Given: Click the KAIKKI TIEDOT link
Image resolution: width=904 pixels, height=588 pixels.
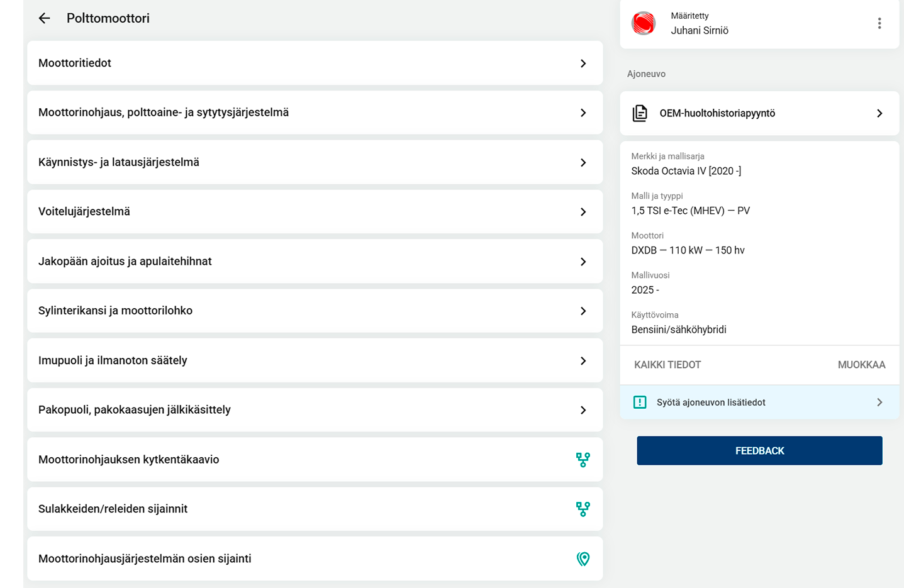Looking at the screenshot, I should [x=667, y=365].
